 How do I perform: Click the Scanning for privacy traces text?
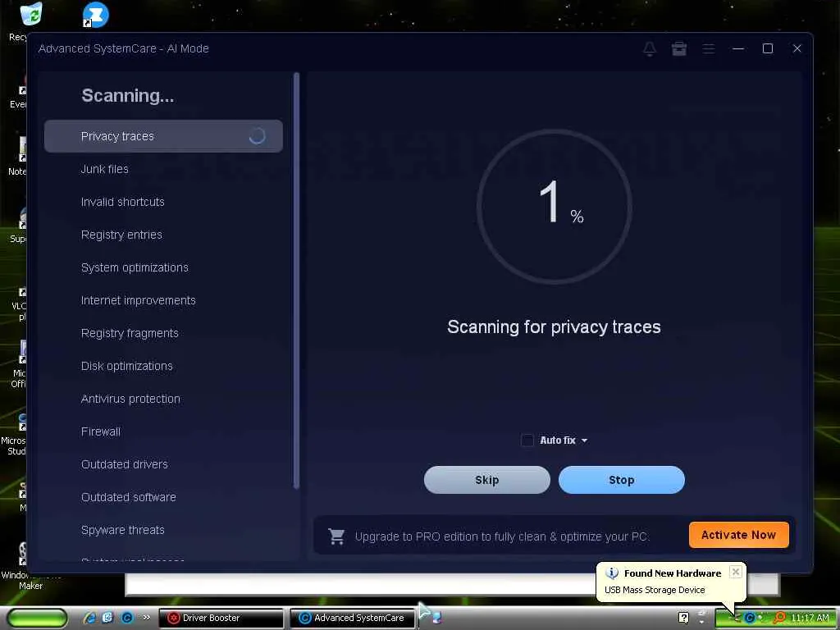coord(554,326)
